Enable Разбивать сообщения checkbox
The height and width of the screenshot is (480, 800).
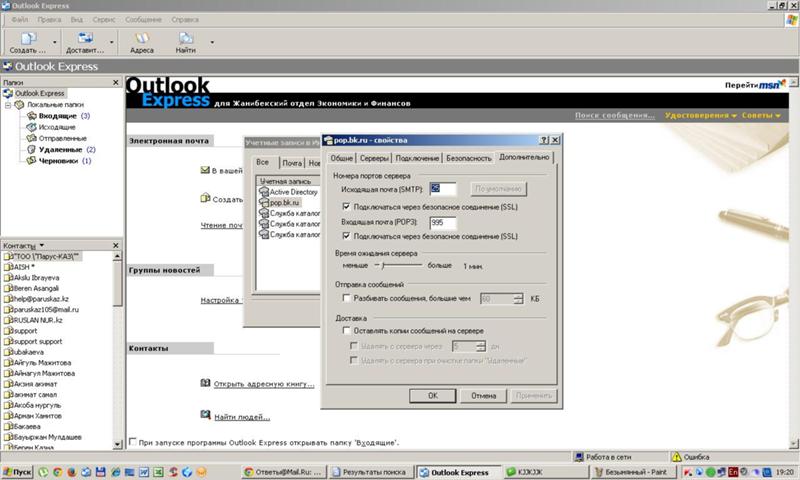(x=346, y=298)
